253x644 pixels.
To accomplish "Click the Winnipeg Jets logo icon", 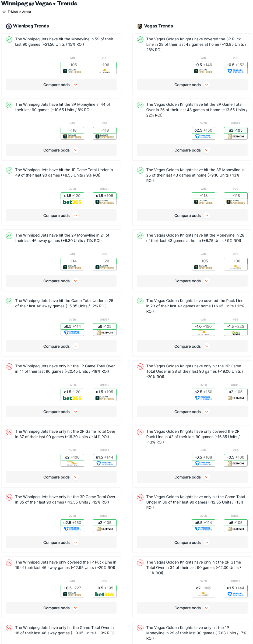I will pyautogui.click(x=9, y=26).
